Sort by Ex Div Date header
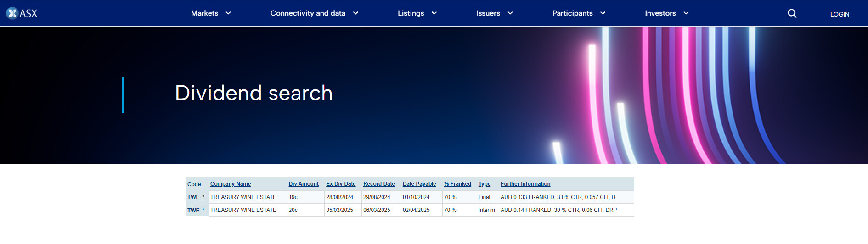868x244 pixels. (341, 184)
